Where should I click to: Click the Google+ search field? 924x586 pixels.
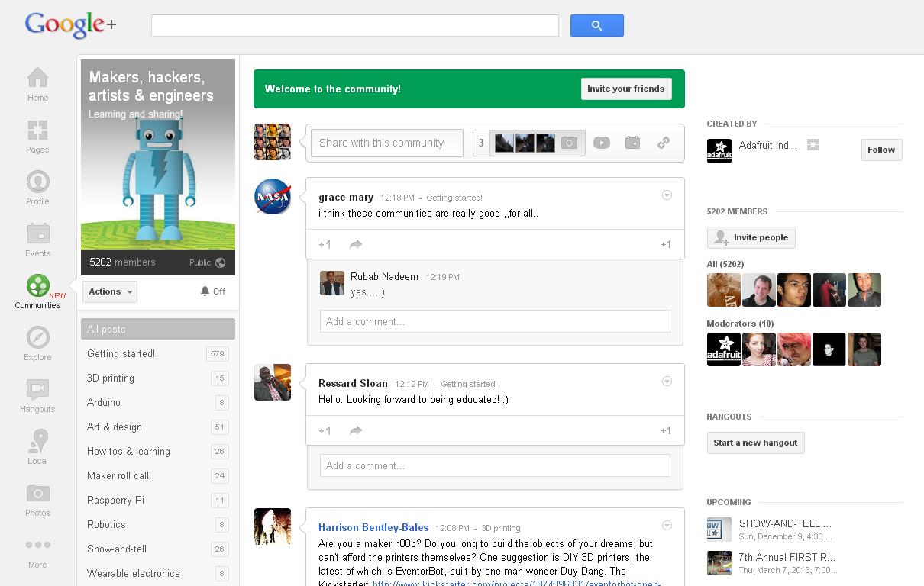[x=355, y=25]
